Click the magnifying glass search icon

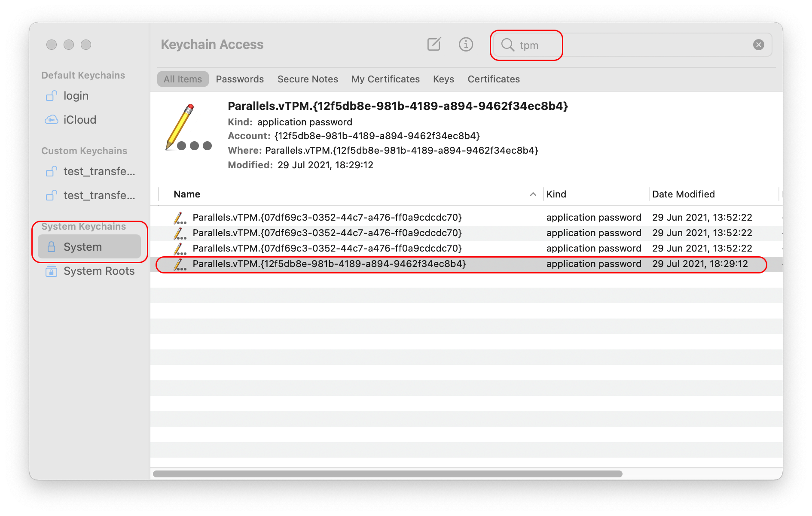tap(508, 45)
